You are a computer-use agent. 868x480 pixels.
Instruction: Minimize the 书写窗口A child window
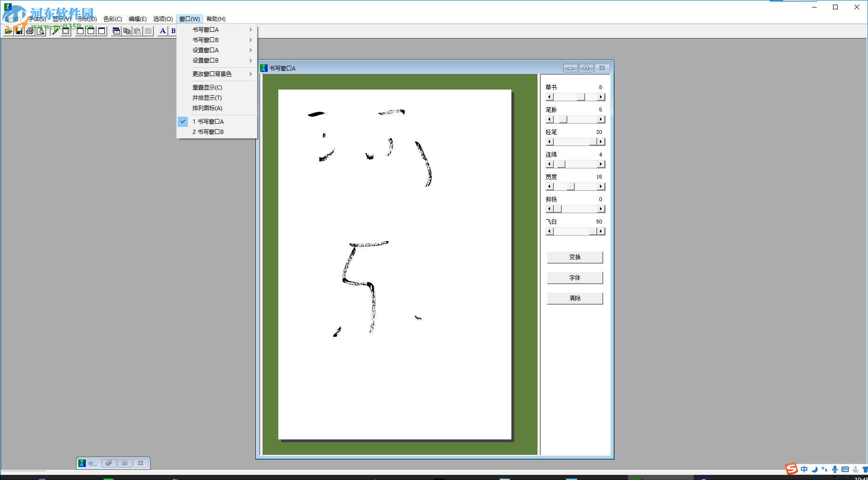tap(570, 68)
